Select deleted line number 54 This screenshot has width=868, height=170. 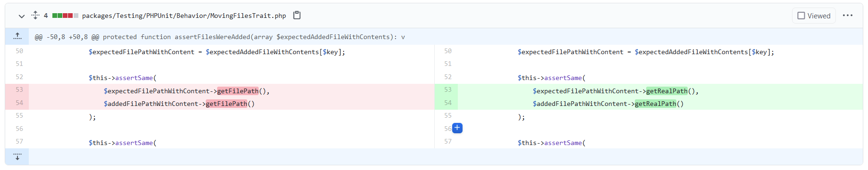[19, 103]
